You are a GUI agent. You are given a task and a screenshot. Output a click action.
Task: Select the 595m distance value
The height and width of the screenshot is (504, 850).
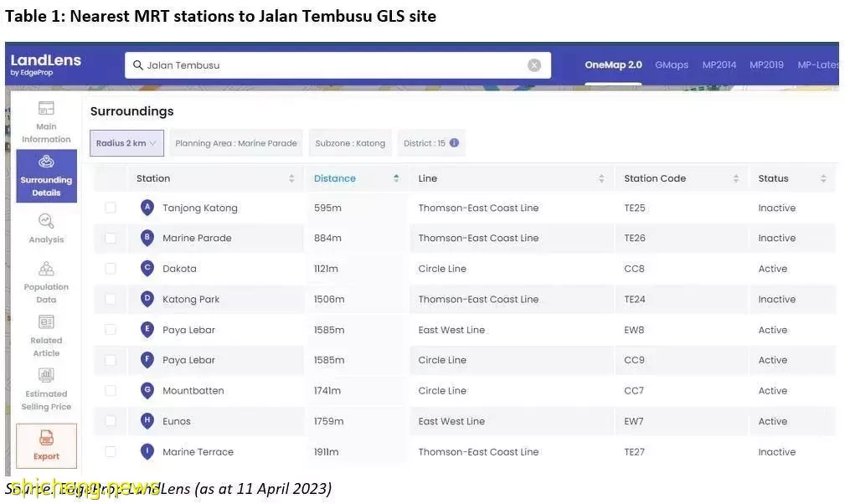pos(327,208)
